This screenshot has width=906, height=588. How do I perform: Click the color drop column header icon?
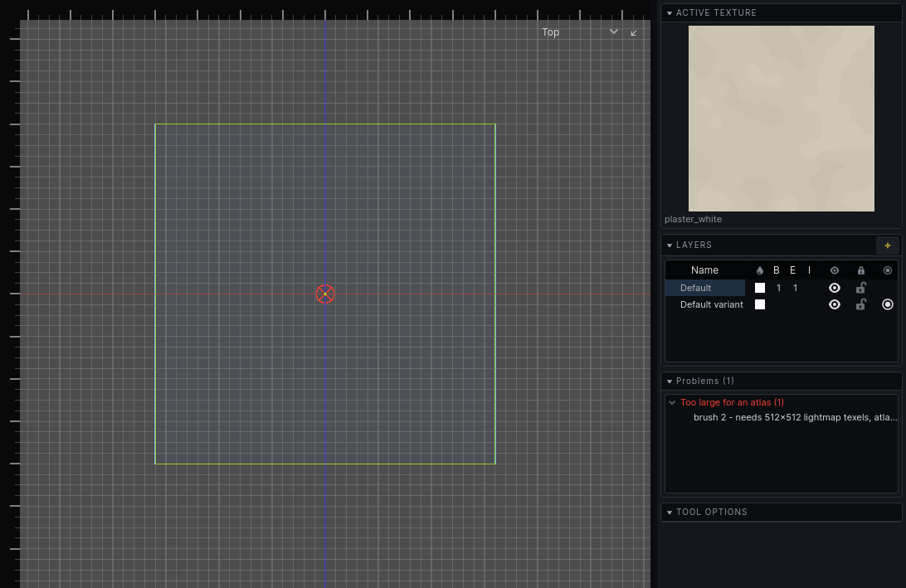pyautogui.click(x=760, y=270)
